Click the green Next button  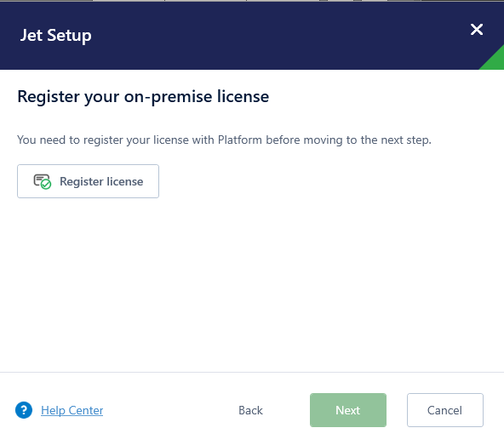(348, 410)
